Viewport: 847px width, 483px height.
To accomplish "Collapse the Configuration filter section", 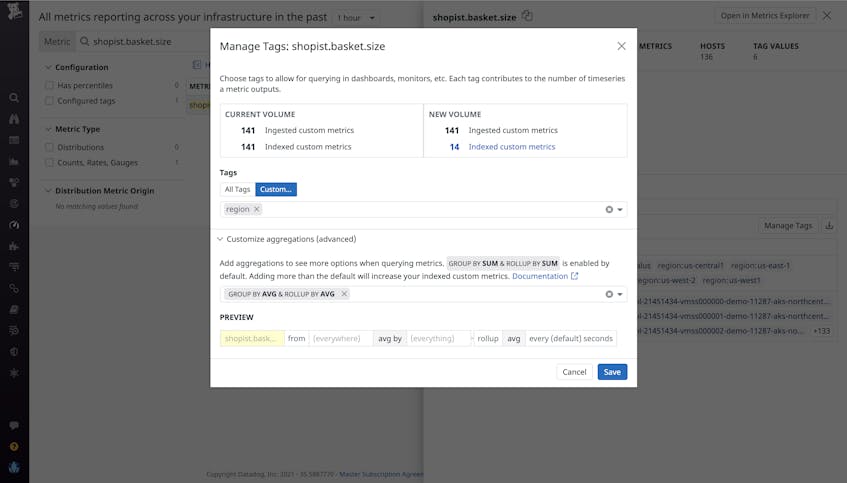I will point(48,68).
